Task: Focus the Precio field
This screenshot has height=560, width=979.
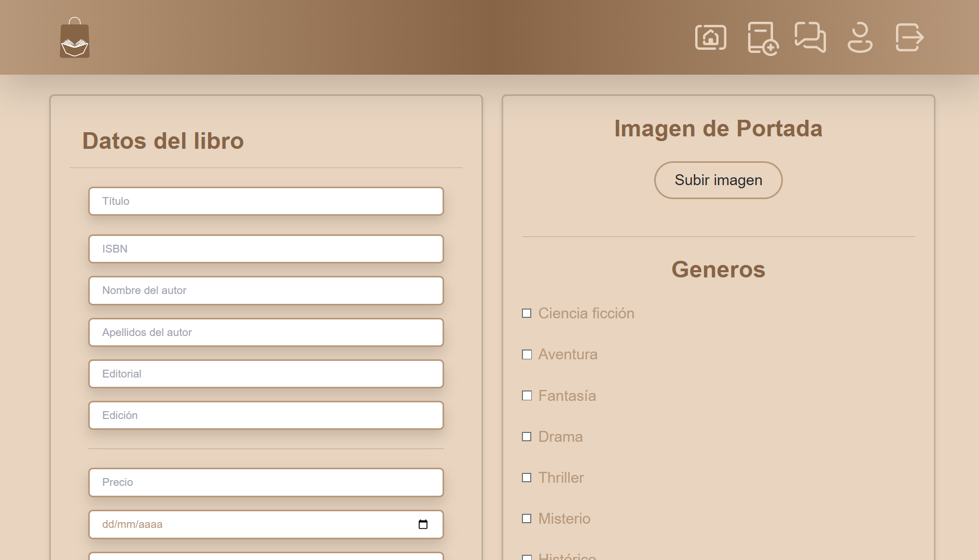Action: click(266, 482)
